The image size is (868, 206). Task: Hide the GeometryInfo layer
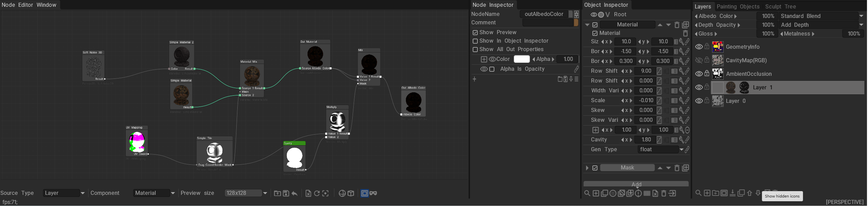tap(699, 47)
